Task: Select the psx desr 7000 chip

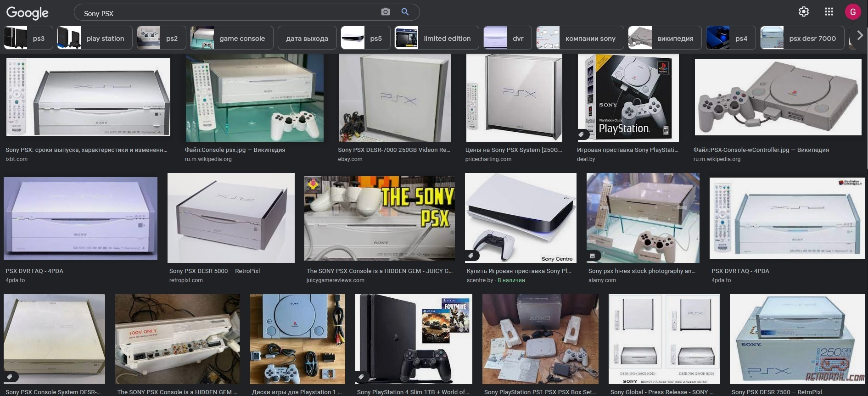Action: [802, 38]
